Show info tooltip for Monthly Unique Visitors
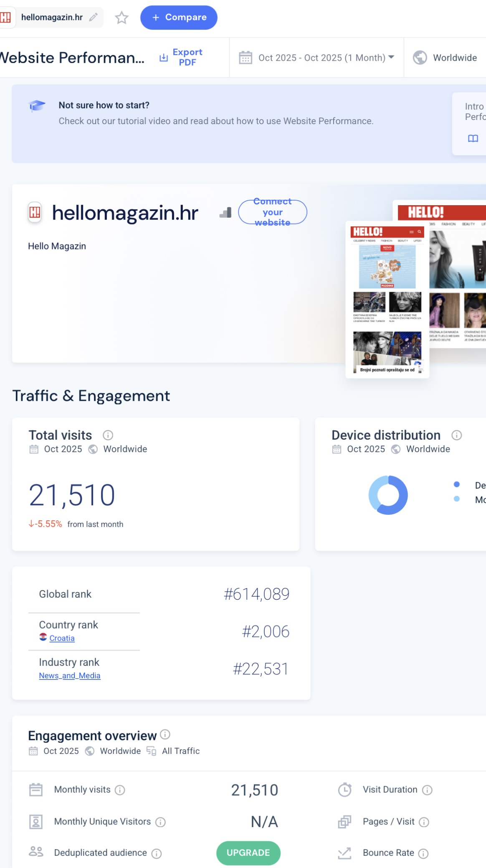The height and width of the screenshot is (868, 486). coord(160,822)
